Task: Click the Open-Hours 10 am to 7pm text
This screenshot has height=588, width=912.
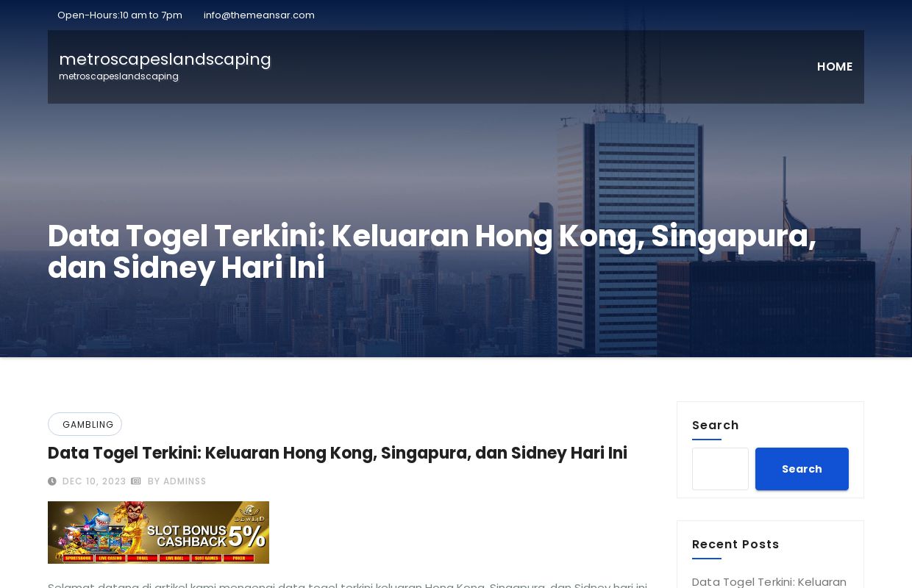Action: (120, 15)
